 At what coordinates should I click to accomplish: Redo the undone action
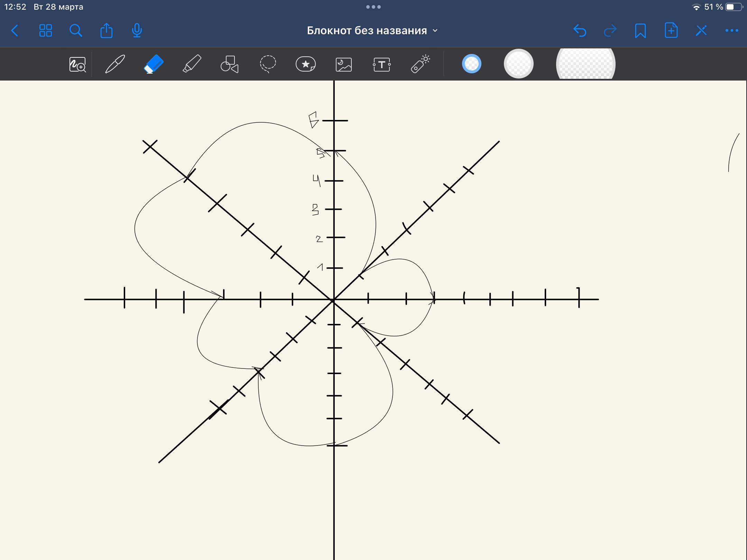point(610,30)
